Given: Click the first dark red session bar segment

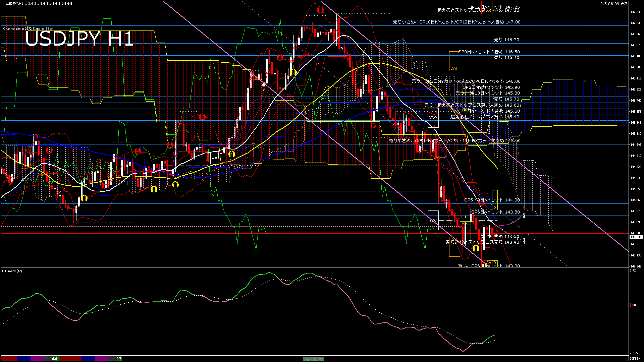Looking at the screenshot, I should (x=9, y=359).
